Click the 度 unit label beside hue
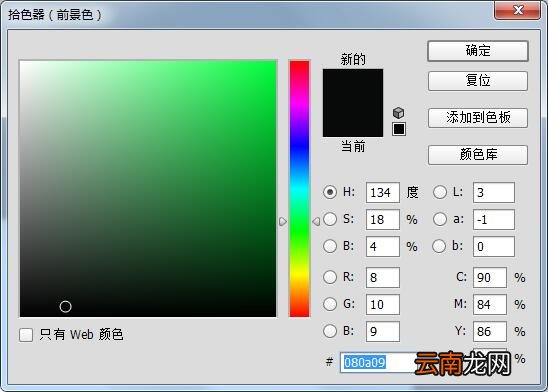 click(412, 192)
